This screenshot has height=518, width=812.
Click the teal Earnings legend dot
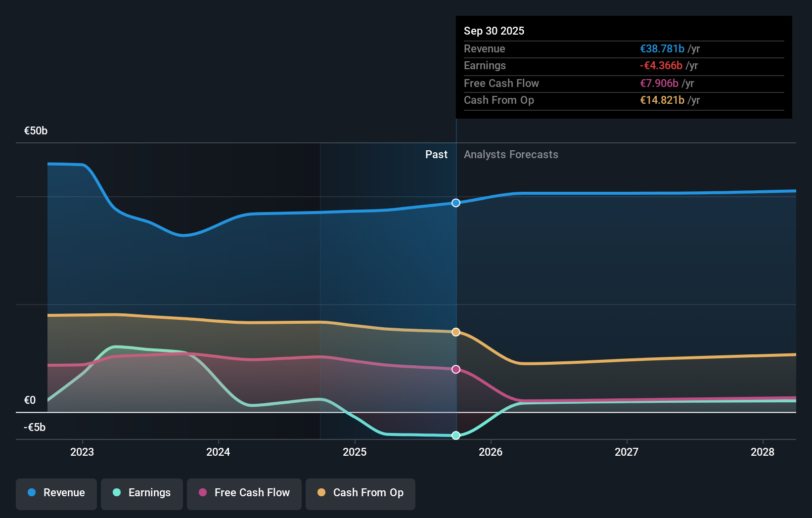[x=116, y=493]
